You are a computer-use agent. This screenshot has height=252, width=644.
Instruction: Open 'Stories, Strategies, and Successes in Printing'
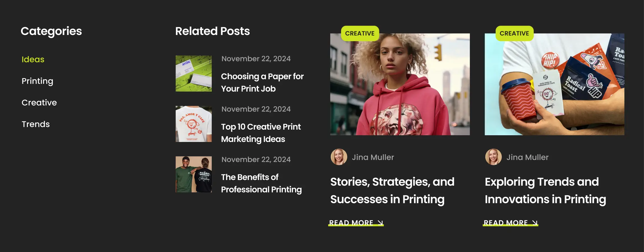point(392,190)
